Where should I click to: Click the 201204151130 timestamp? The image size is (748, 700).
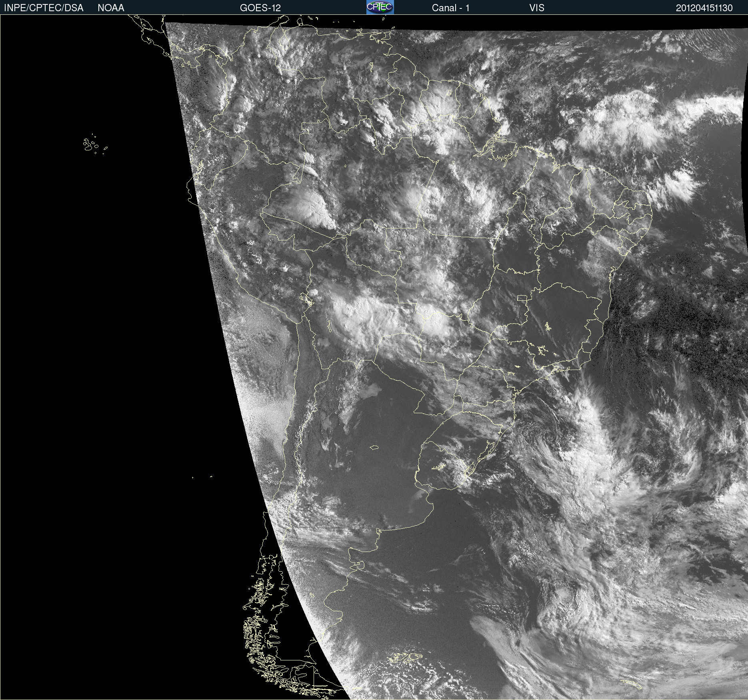point(704,8)
